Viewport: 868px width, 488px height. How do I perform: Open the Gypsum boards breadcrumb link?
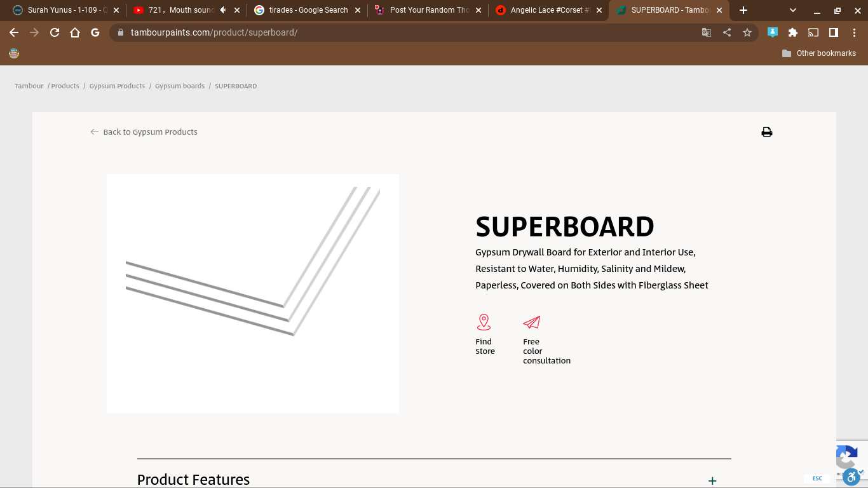180,86
